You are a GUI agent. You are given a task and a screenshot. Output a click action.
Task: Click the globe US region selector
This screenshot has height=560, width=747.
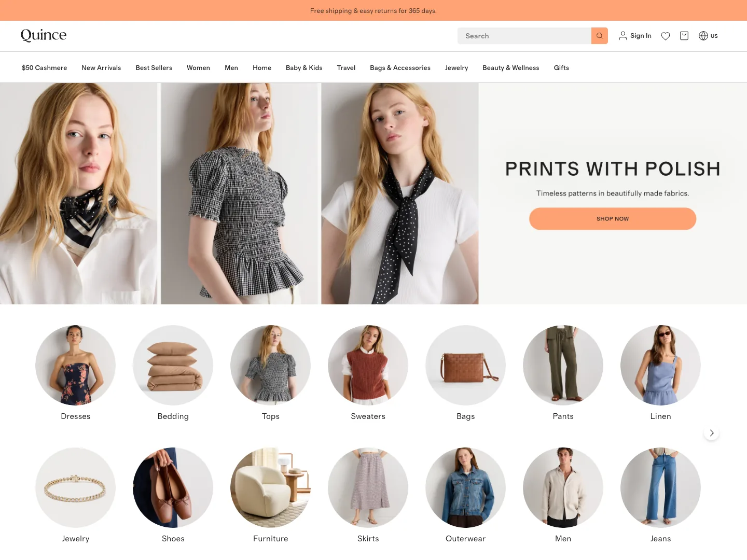click(708, 36)
